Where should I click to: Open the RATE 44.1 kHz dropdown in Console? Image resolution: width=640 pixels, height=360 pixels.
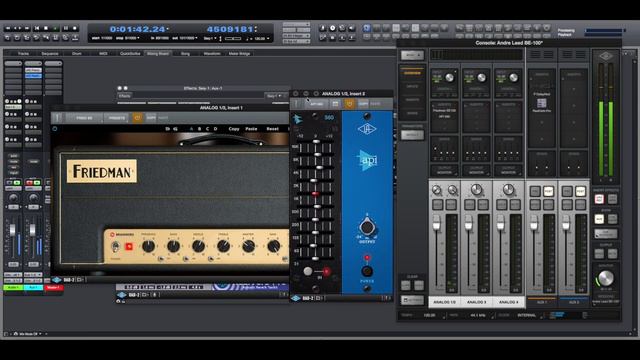pos(478,316)
